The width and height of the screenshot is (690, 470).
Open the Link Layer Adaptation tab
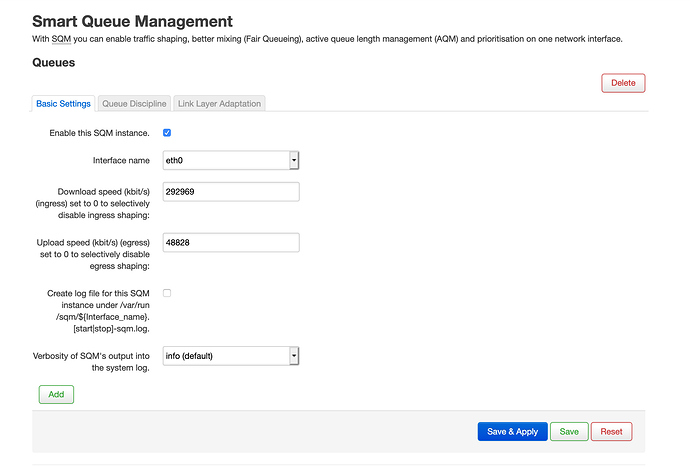click(219, 103)
